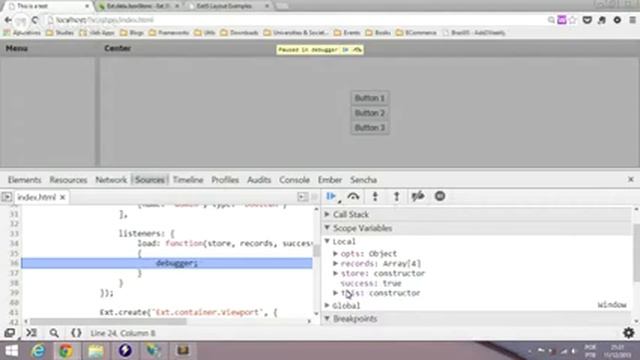Expand the store constructor variable
This screenshot has width=640, height=360.
[336, 273]
